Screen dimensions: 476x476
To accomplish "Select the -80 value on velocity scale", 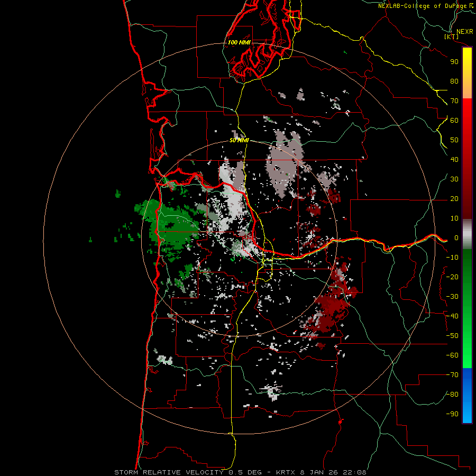I will [x=452, y=395].
